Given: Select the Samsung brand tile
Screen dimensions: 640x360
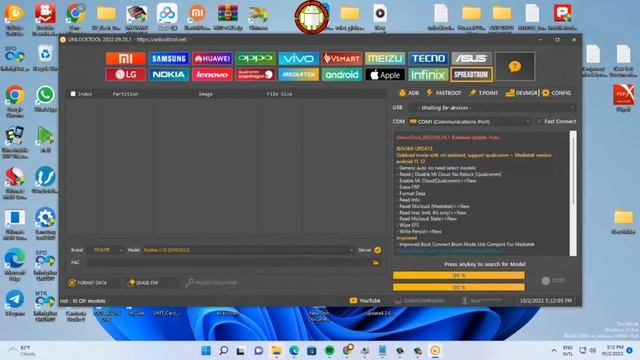Looking at the screenshot, I should pos(169,58).
